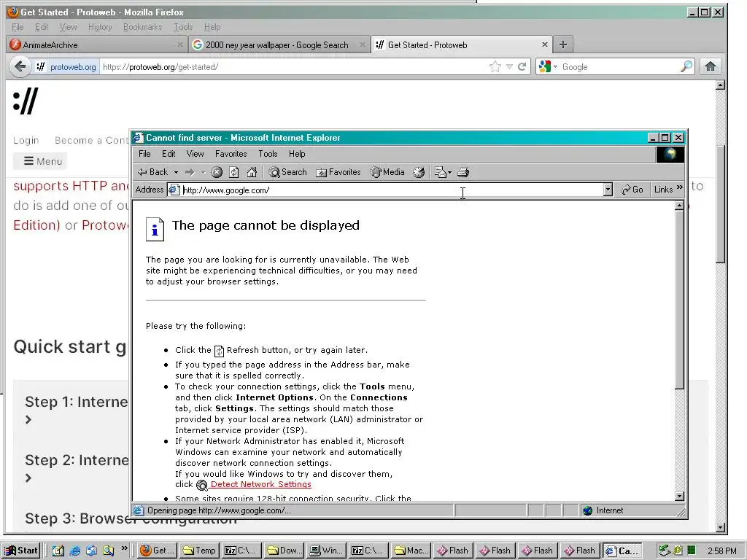Click the IE throbber globe logo
Image resolution: width=747 pixels, height=560 pixels.
click(670, 155)
